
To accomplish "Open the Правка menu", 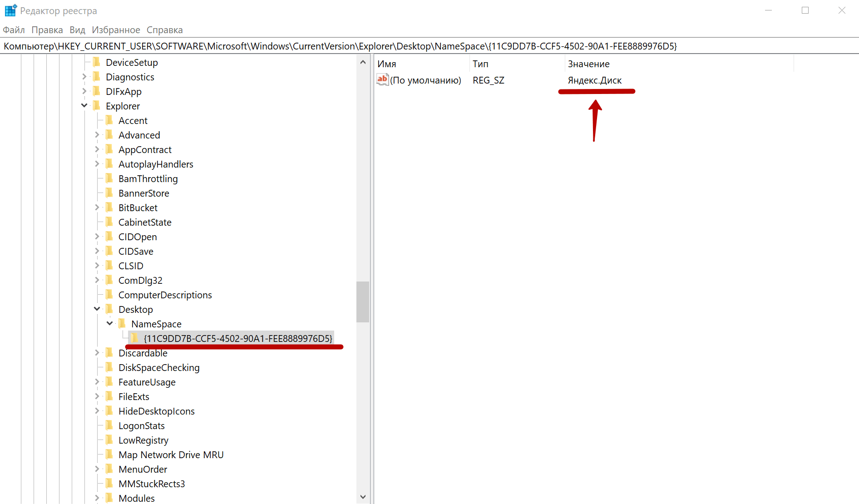I will [47, 30].
